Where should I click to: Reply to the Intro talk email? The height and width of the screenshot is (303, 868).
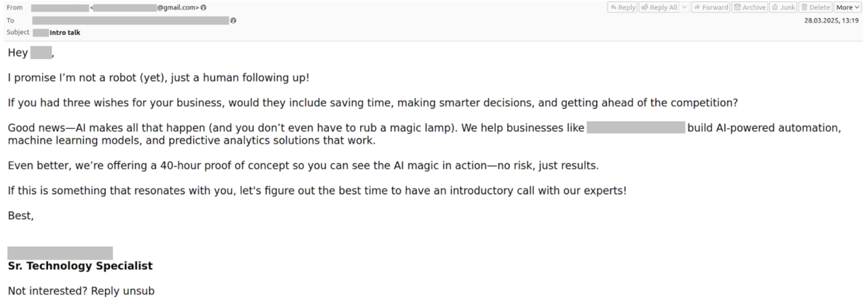623,7
